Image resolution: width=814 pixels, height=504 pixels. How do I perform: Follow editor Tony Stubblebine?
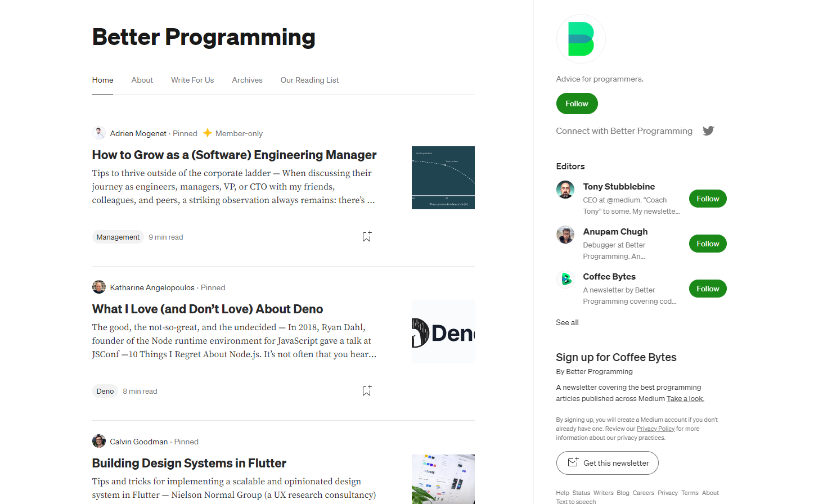click(708, 199)
